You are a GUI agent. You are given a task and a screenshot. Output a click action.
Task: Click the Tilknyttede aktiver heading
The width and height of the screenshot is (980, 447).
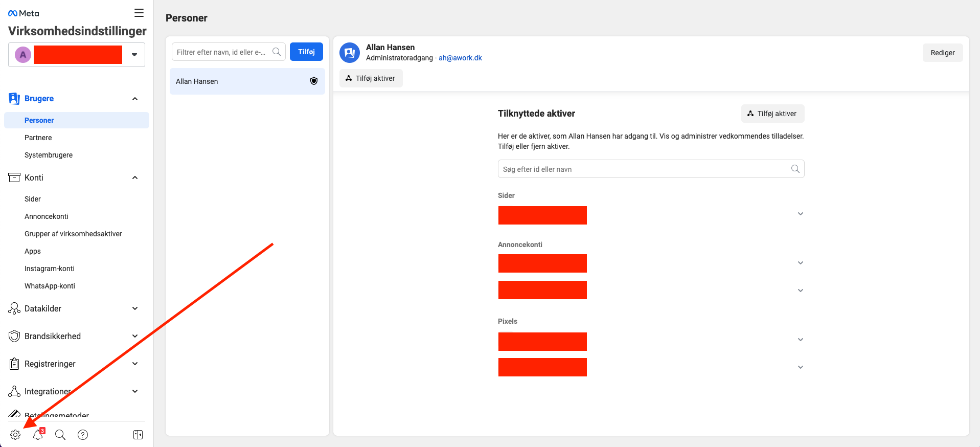[x=536, y=114]
